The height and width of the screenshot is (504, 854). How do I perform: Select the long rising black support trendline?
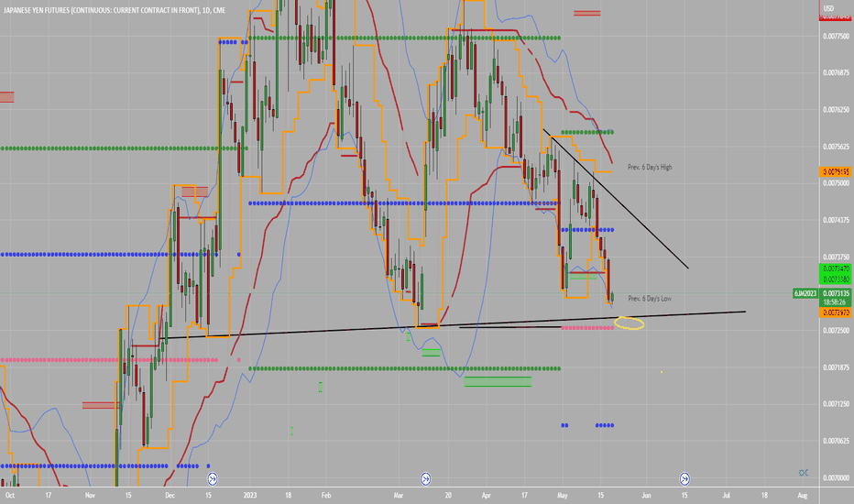(x=452, y=325)
